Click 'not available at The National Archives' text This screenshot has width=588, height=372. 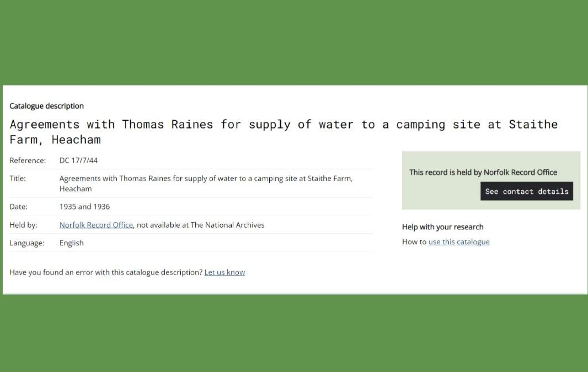[200, 225]
